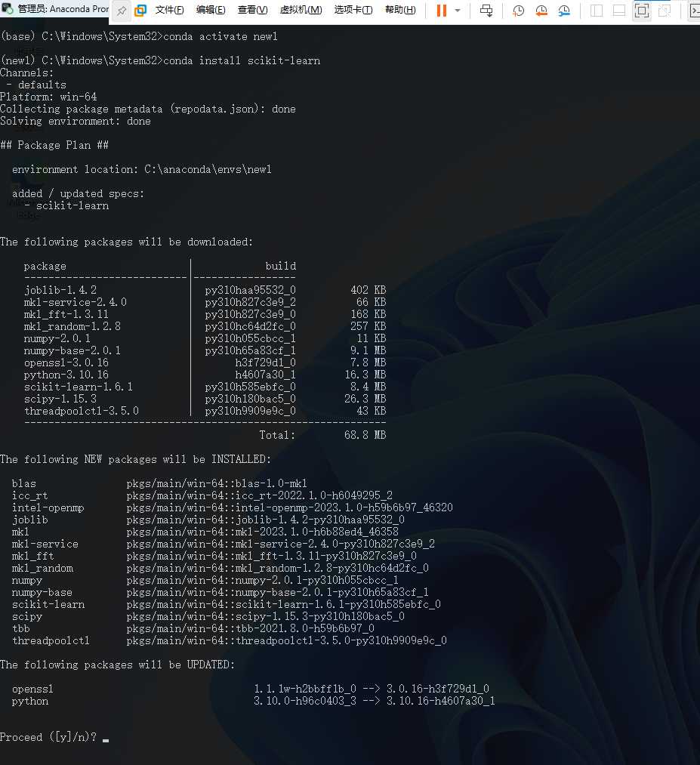Click 'The following packages will be downloaded:' line

126,242
